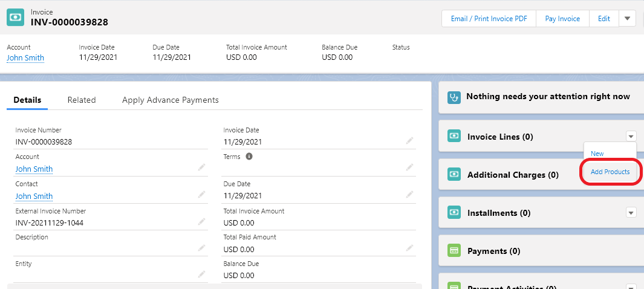Screen dimensions: 644x289
Task: Choose New in Invoice Lines menu
Action: pyautogui.click(x=597, y=154)
